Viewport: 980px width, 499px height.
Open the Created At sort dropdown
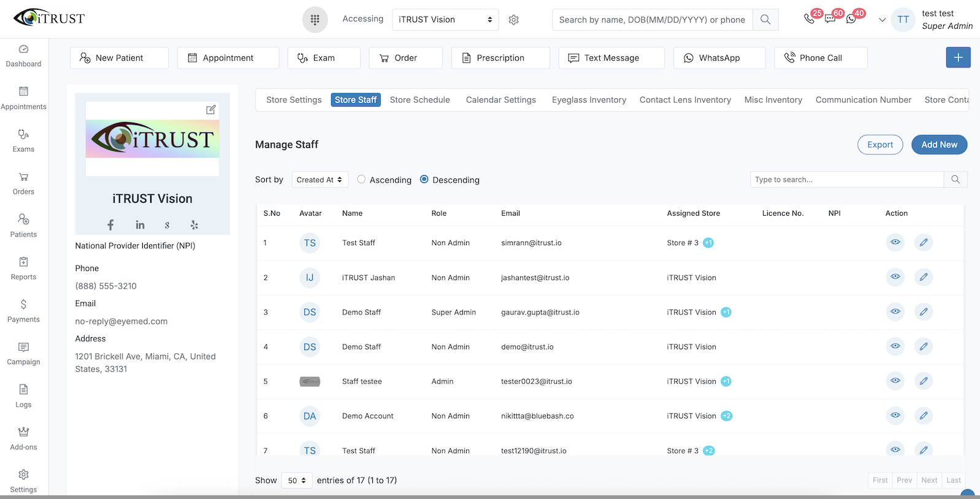tap(320, 180)
